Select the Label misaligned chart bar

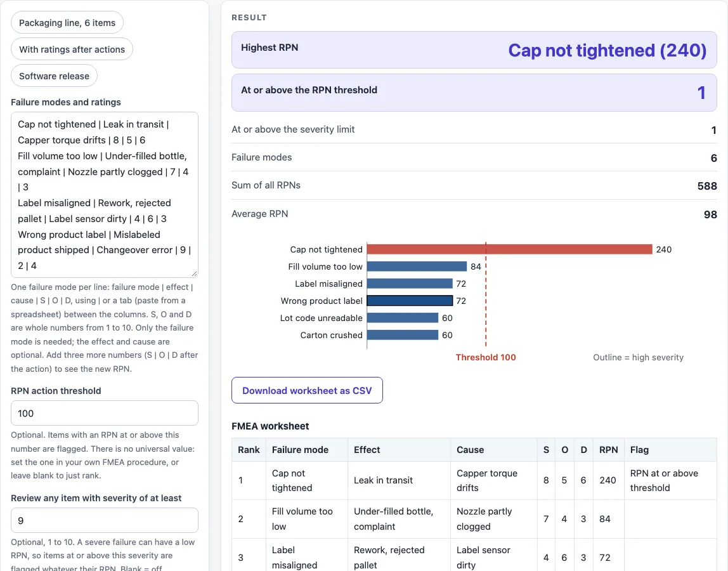[x=410, y=284]
